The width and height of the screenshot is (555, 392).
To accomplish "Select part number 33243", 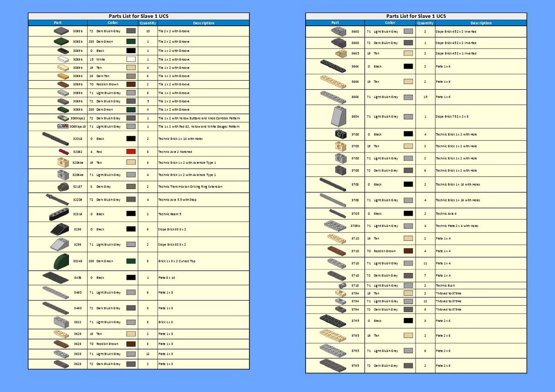I will [78, 261].
